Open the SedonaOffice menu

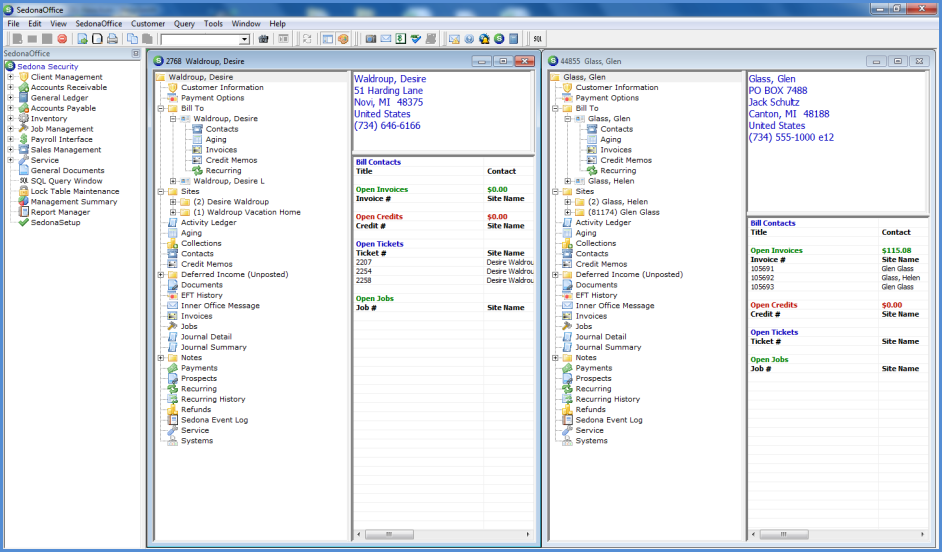(99, 23)
